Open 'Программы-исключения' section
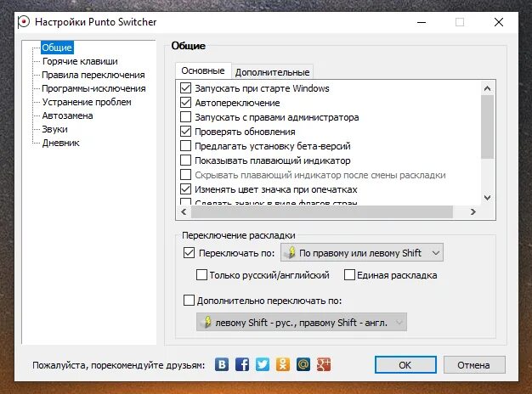Viewport: 532px width, 394px height. click(94, 88)
